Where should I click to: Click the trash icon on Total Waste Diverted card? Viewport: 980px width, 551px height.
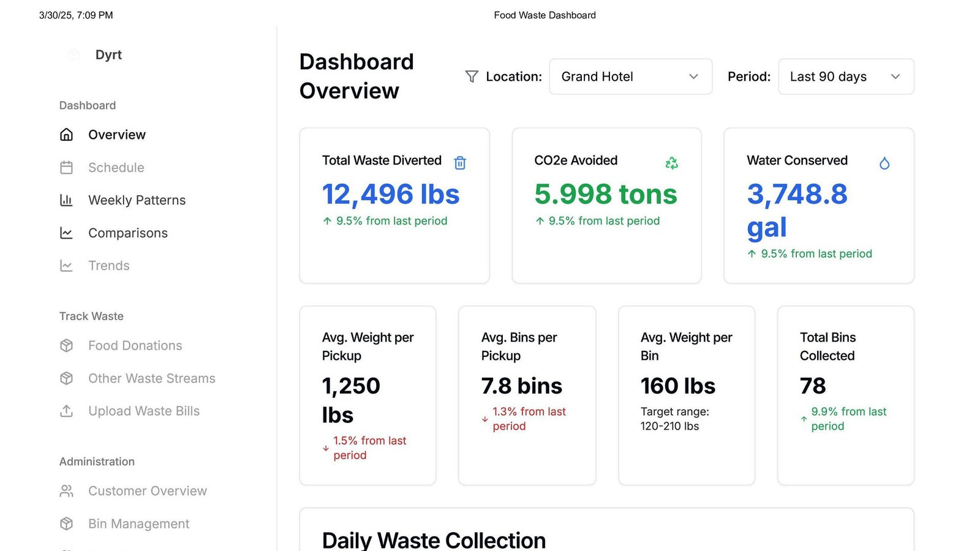[x=460, y=163]
